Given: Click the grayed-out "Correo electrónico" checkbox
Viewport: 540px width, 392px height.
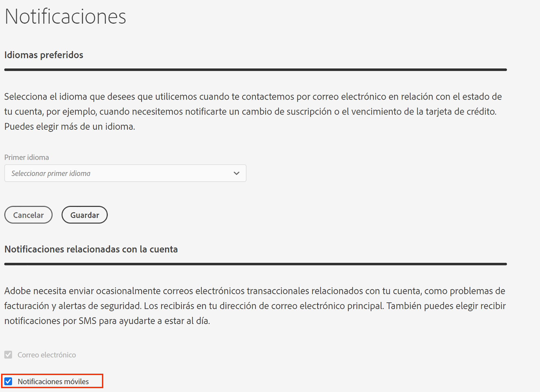Looking at the screenshot, I should click(x=8, y=355).
